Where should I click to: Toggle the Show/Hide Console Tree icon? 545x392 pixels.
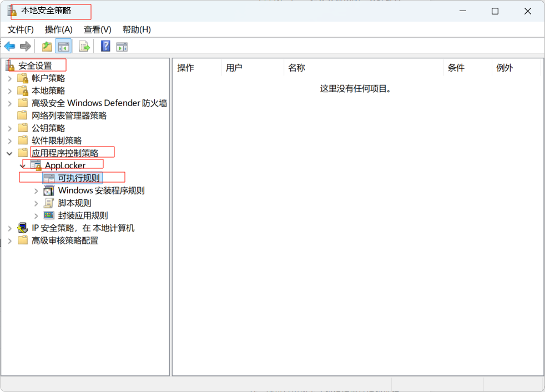click(64, 46)
